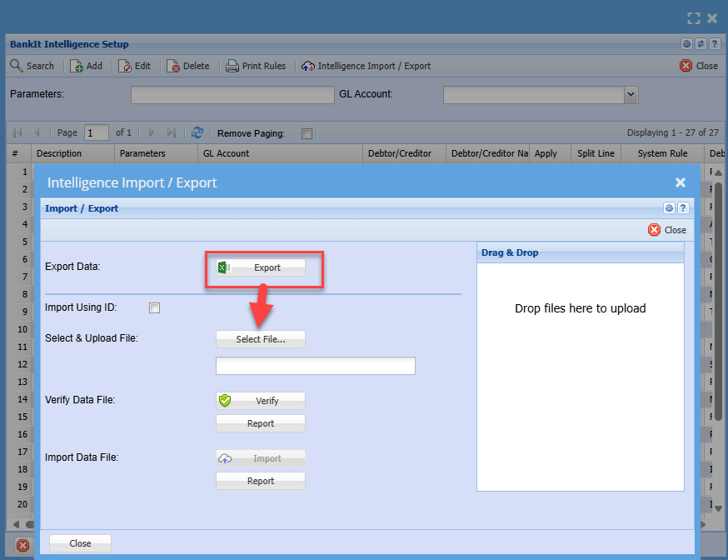This screenshot has height=560, width=728.
Task: Click Print Rules in the toolbar
Action: [x=256, y=66]
